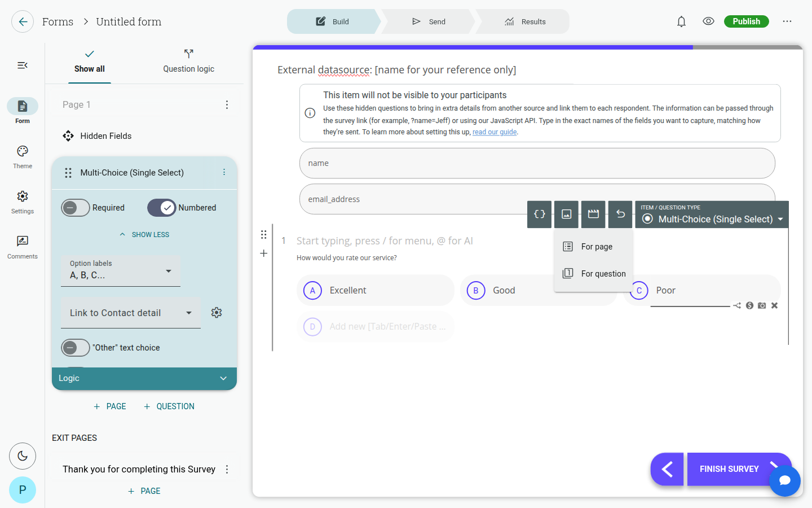Viewport: 812px width, 508px height.
Task: Select the Poor option C circle
Action: pyautogui.click(x=639, y=291)
